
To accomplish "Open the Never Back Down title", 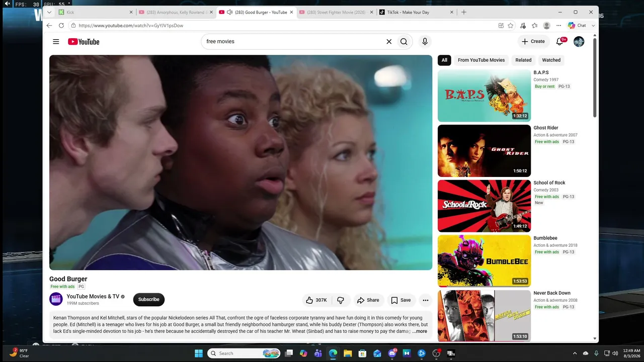I will coord(552,293).
